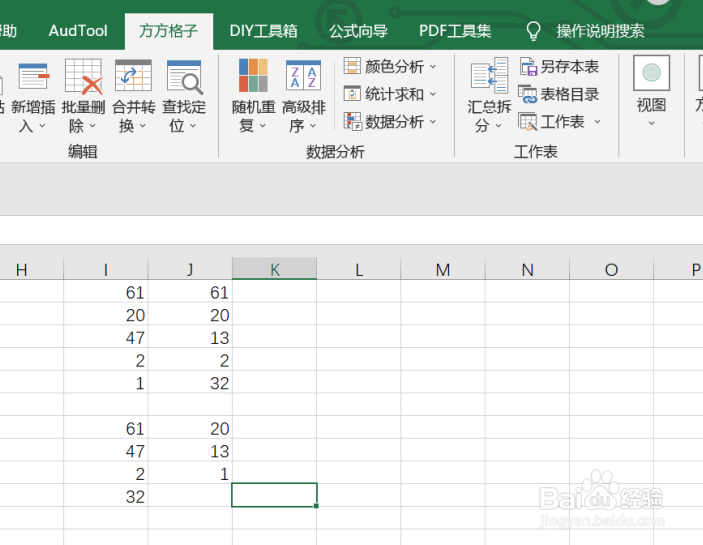Click the 汇总拆分 icon

point(489,75)
